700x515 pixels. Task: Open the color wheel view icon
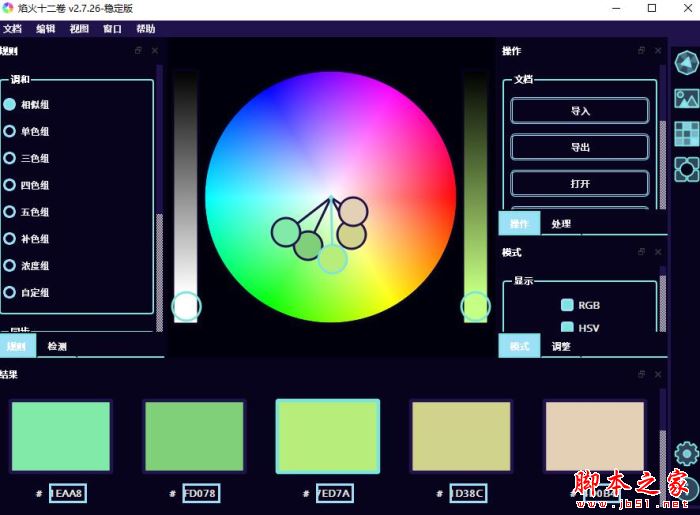[x=686, y=62]
